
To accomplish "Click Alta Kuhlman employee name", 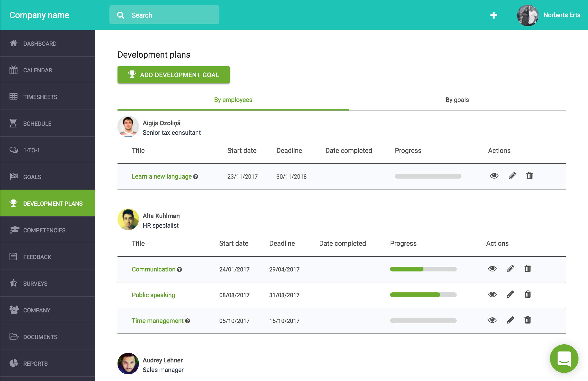I will click(x=161, y=216).
